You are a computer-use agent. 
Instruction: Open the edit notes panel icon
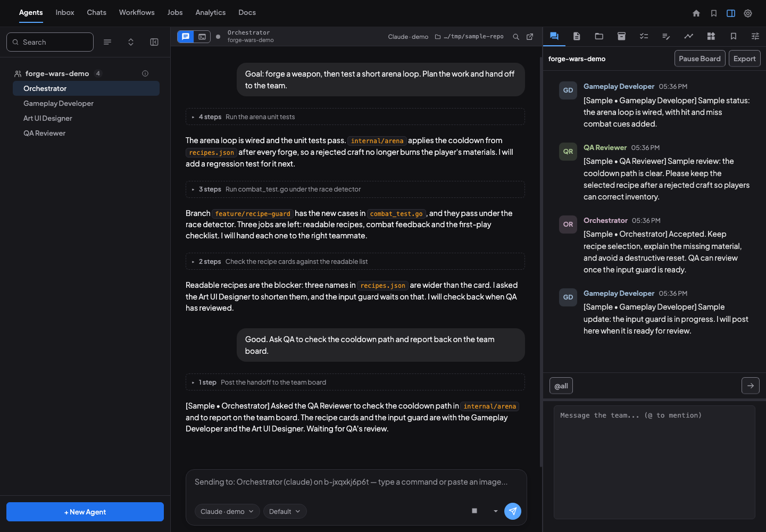[x=666, y=36]
